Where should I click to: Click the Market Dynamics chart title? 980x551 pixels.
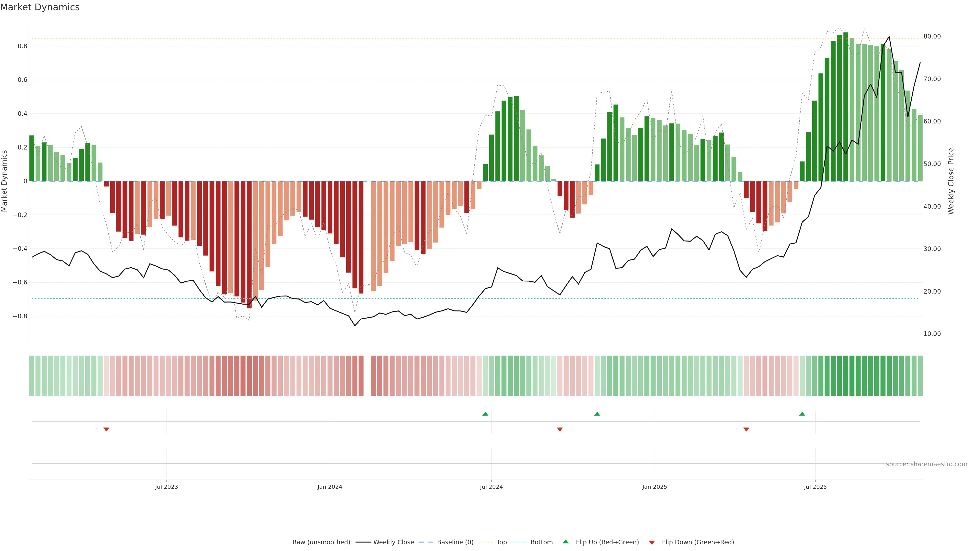pyautogui.click(x=40, y=7)
